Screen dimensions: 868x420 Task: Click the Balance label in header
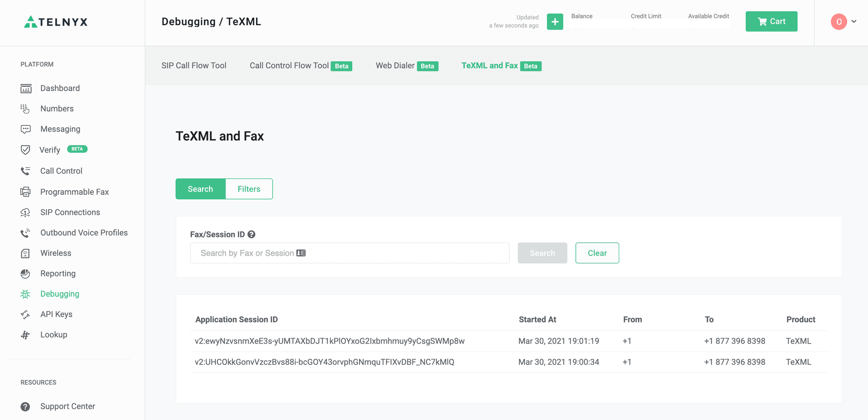coord(582,16)
